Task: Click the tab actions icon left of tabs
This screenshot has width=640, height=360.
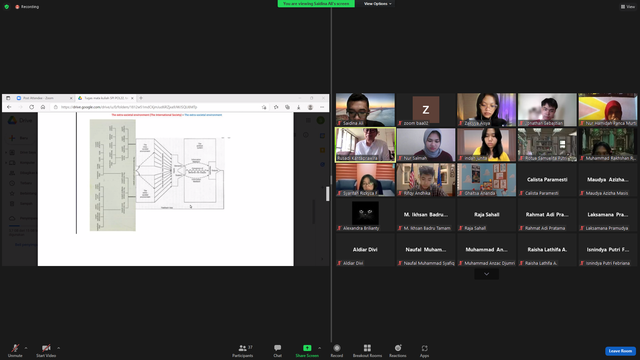Action: [8, 98]
